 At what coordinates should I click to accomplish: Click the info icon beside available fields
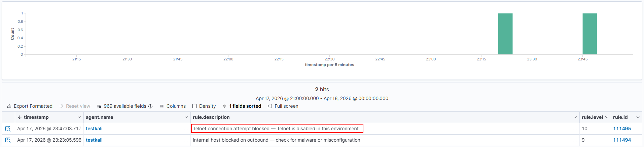[x=150, y=106]
